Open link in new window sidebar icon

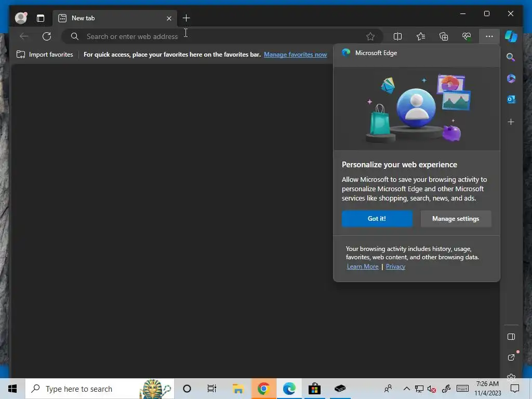pyautogui.click(x=511, y=357)
